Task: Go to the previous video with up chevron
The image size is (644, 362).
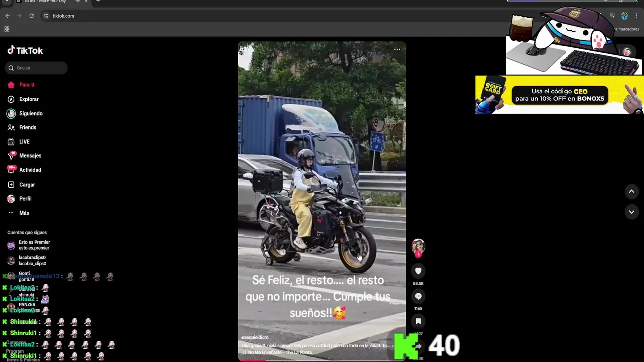Action: [x=632, y=191]
